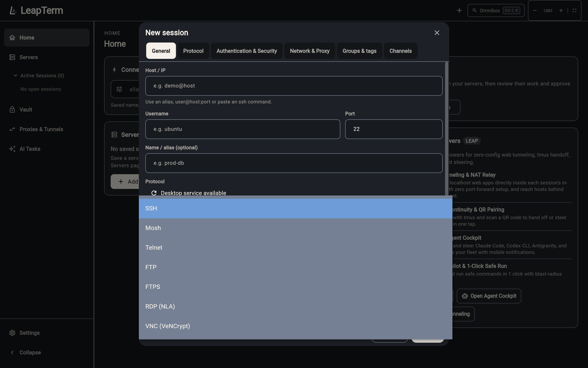Open Groups & tags tab
The width and height of the screenshot is (588, 368).
click(359, 51)
